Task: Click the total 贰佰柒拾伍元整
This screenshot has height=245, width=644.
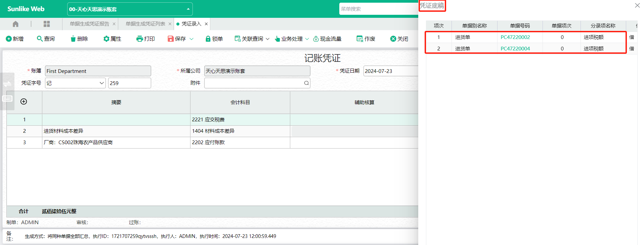Action: (x=59, y=211)
